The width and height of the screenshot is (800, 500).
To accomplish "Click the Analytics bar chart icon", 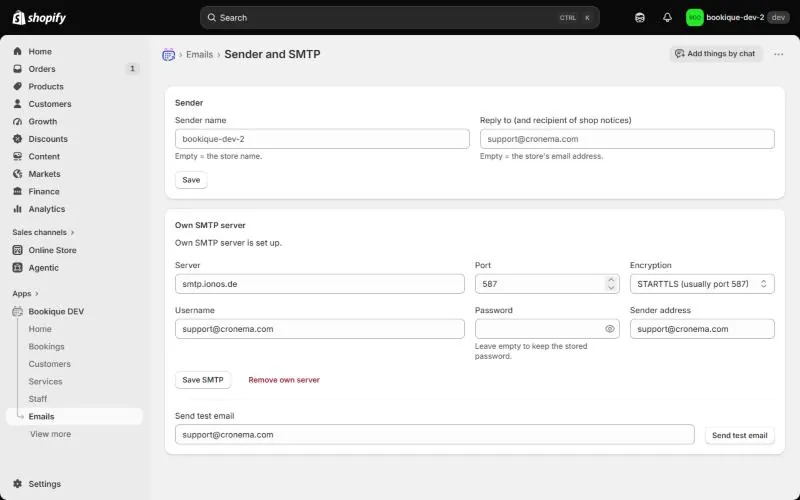I will 17,209.
